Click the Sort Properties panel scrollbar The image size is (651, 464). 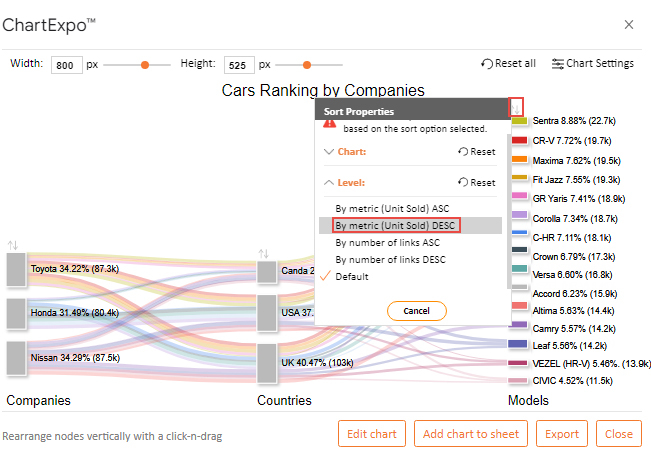(x=509, y=212)
